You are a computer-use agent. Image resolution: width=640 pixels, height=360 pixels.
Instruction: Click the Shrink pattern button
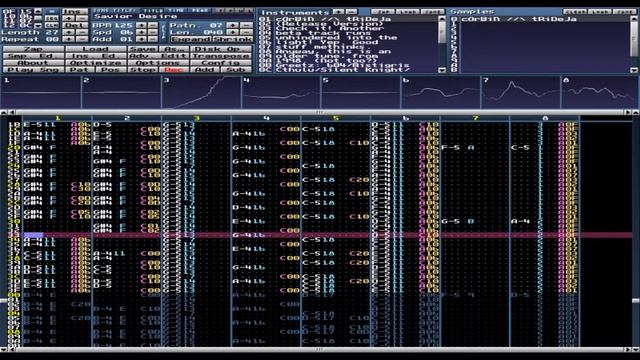click(x=232, y=39)
